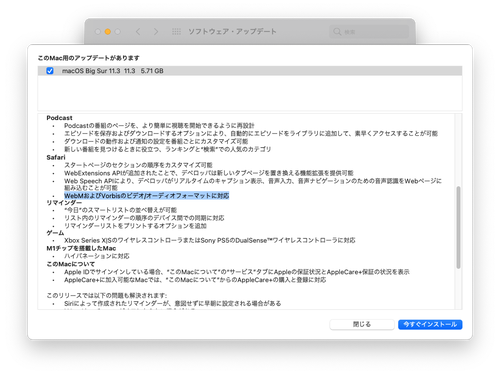Click the M1チップを搭載したMac heading
The image size is (500, 376).
pyautogui.click(x=81, y=248)
